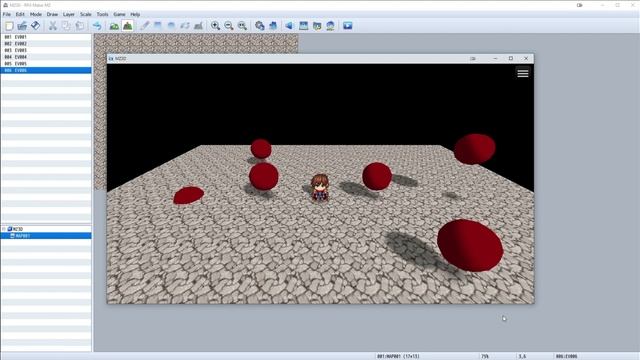This screenshot has height=360, width=640.
Task: Collapse the MZ3D project tree node
Action: (x=4, y=229)
